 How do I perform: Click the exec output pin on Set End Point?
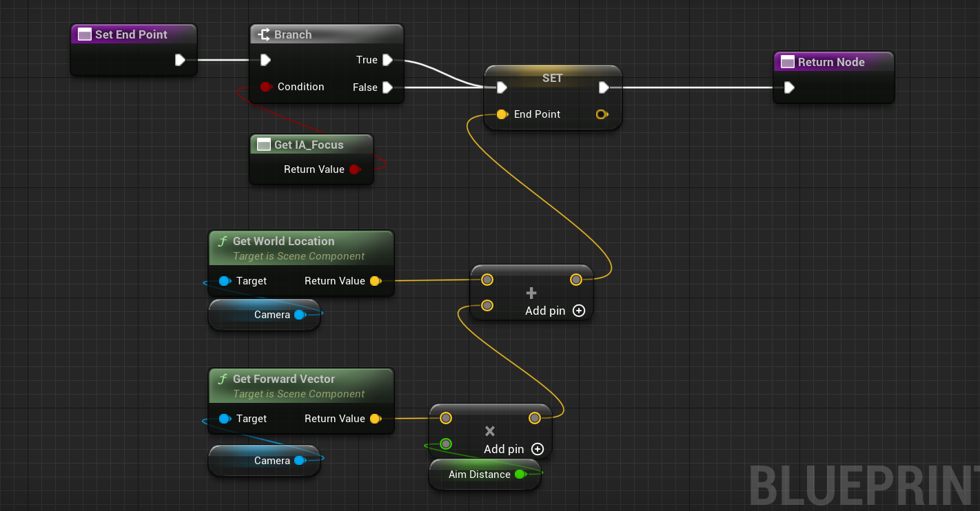180,60
